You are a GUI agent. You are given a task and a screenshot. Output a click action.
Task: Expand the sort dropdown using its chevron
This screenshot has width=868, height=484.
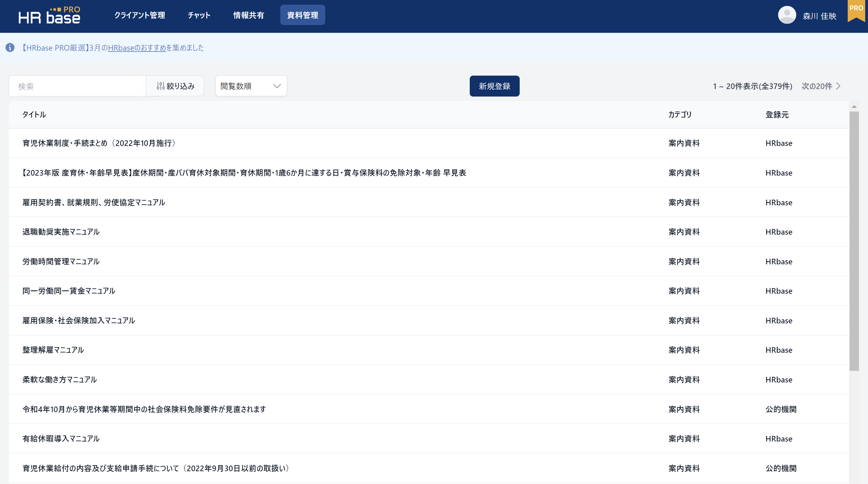(x=277, y=86)
